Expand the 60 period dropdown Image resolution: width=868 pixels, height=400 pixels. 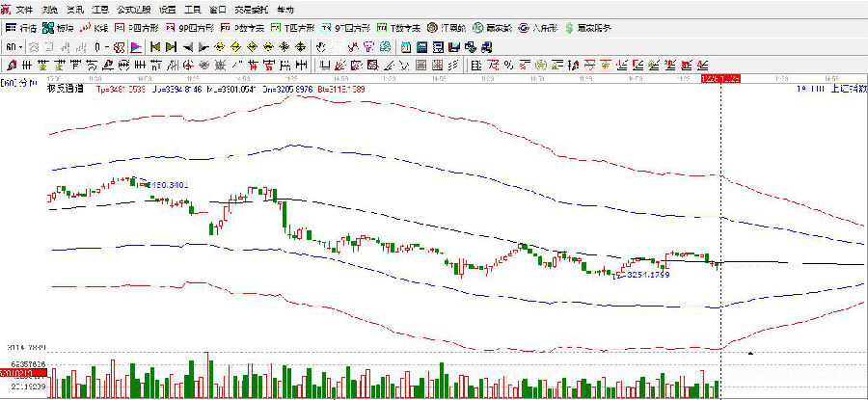click(x=14, y=46)
